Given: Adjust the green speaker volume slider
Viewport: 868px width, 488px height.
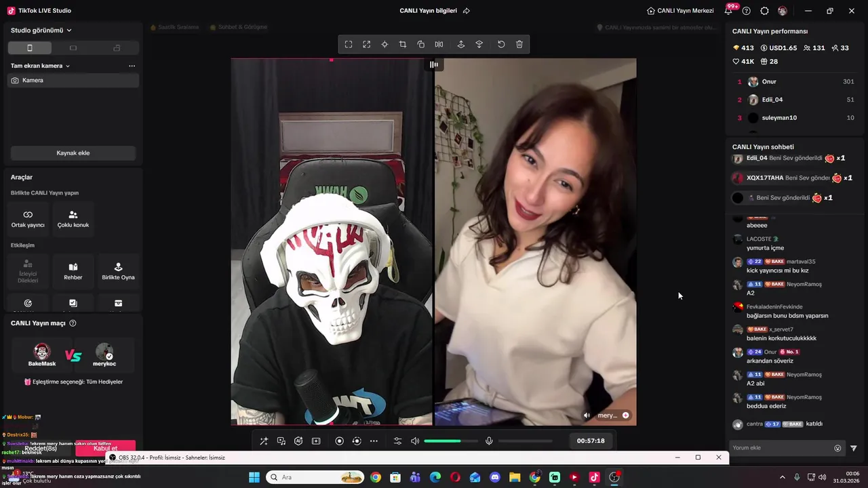Looking at the screenshot, I should coord(451,441).
